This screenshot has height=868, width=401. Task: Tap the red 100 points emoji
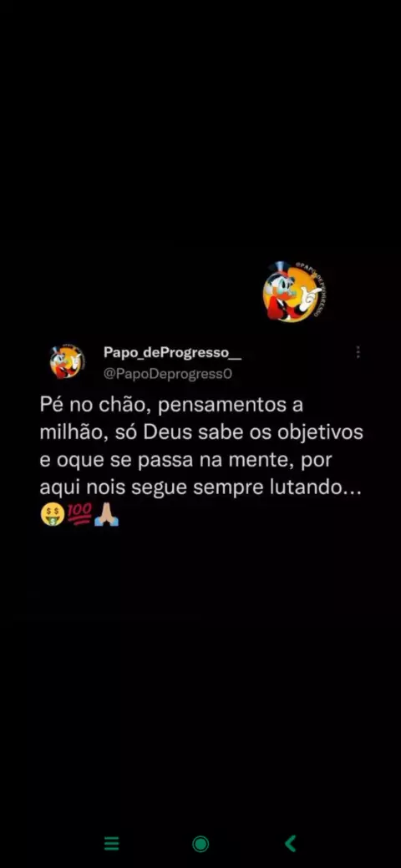point(79,514)
